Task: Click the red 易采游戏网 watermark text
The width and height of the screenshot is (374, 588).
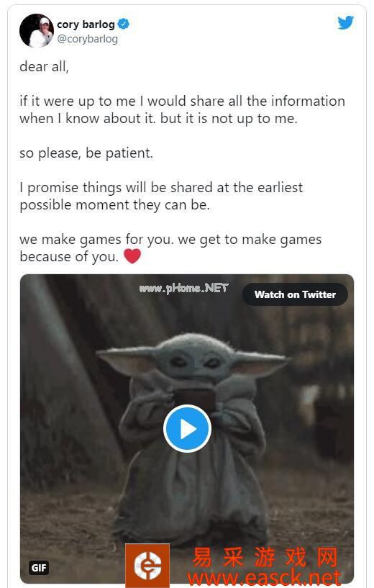Action: point(265,557)
